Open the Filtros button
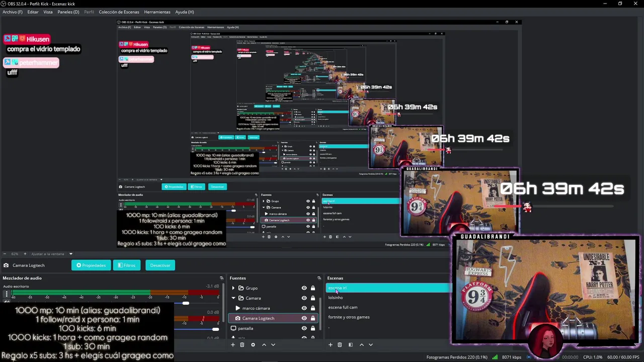This screenshot has width=644, height=362. [x=126, y=265]
